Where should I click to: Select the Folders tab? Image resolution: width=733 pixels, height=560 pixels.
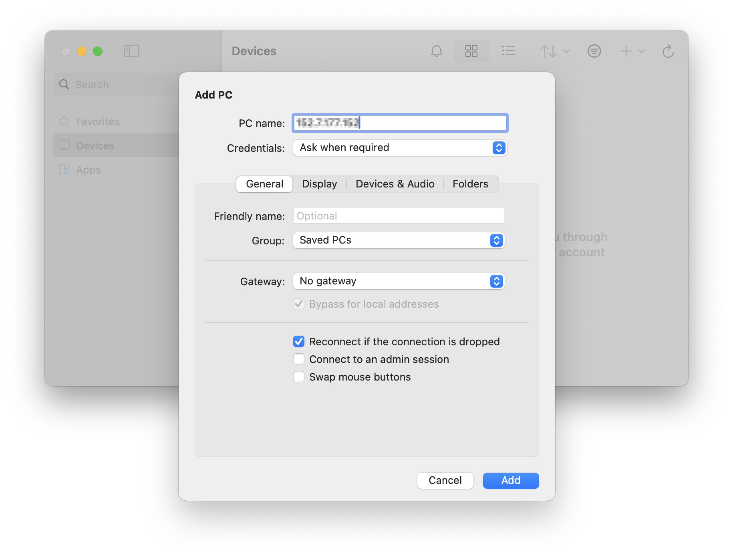click(470, 184)
